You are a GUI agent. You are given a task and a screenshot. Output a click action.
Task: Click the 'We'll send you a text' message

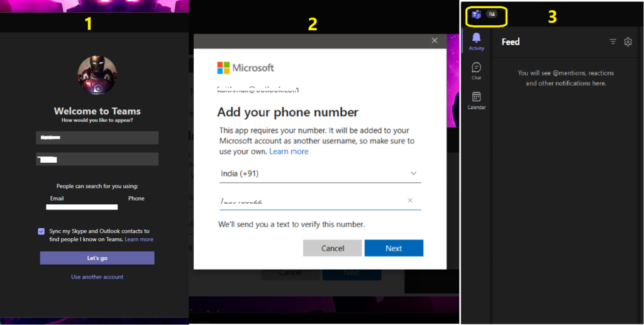point(292,224)
